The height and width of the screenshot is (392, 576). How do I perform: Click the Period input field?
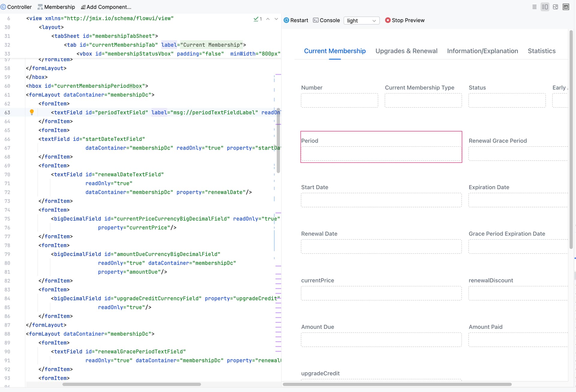381,154
